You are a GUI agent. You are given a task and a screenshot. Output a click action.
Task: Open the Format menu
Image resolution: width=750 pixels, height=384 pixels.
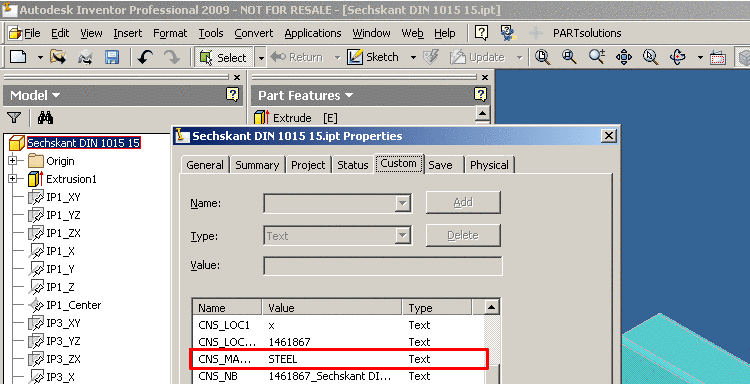(x=170, y=33)
